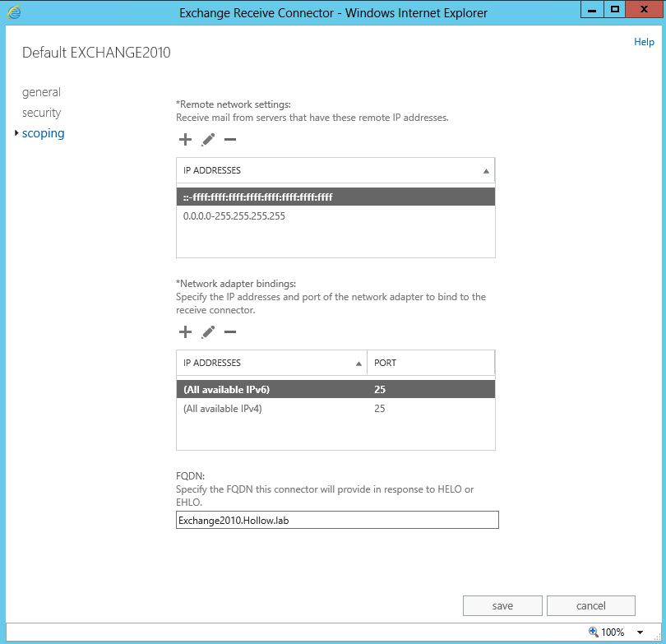
Task: Open the general tab
Action: tap(41, 92)
